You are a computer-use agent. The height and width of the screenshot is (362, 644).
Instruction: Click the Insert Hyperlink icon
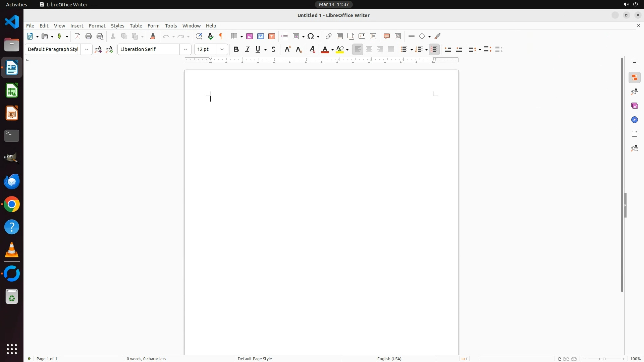(329, 37)
